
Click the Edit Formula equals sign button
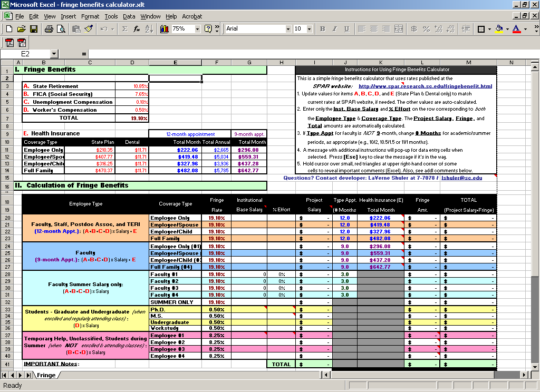click(x=84, y=54)
